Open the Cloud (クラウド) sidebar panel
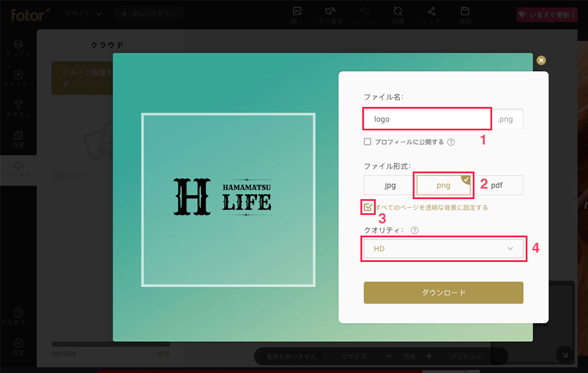The height and width of the screenshot is (373, 588). tap(18, 170)
